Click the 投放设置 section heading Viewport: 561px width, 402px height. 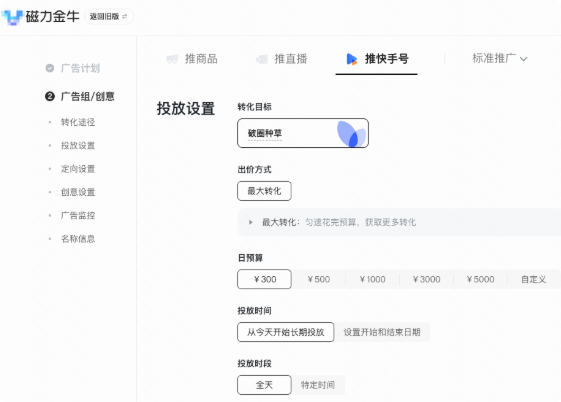click(x=186, y=108)
